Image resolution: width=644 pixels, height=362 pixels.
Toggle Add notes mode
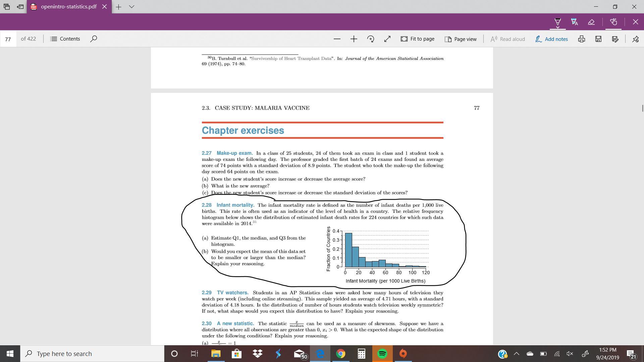552,39
